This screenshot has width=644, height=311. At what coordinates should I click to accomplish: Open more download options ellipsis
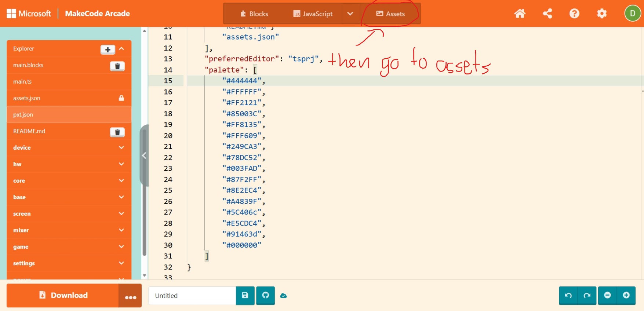pyautogui.click(x=130, y=296)
